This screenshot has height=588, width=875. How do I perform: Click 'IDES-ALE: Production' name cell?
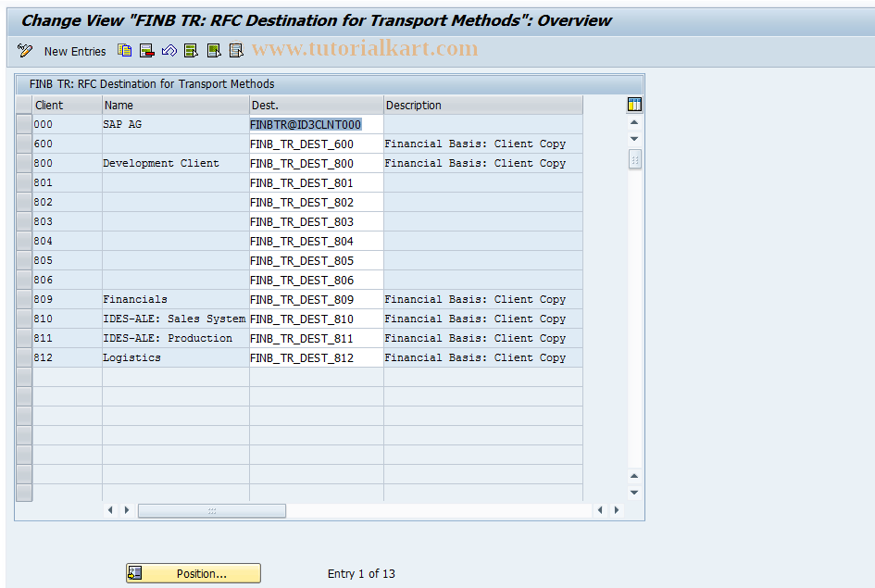[x=176, y=338]
